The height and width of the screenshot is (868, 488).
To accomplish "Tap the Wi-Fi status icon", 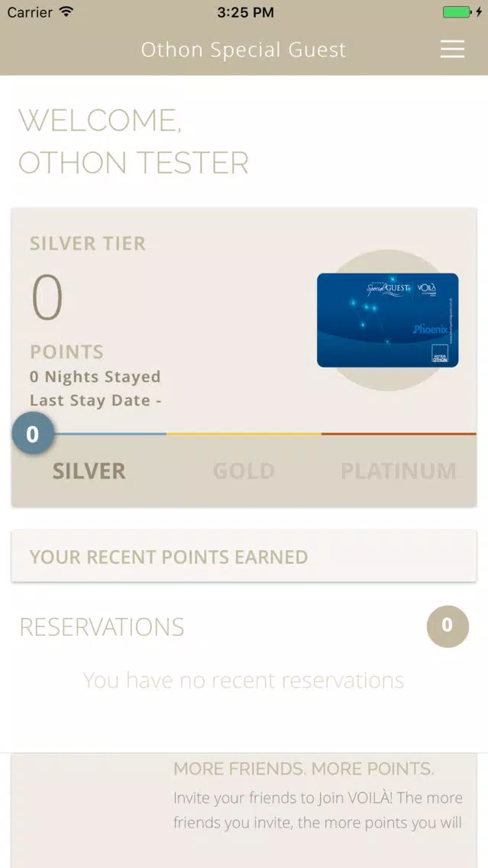I will [67, 11].
